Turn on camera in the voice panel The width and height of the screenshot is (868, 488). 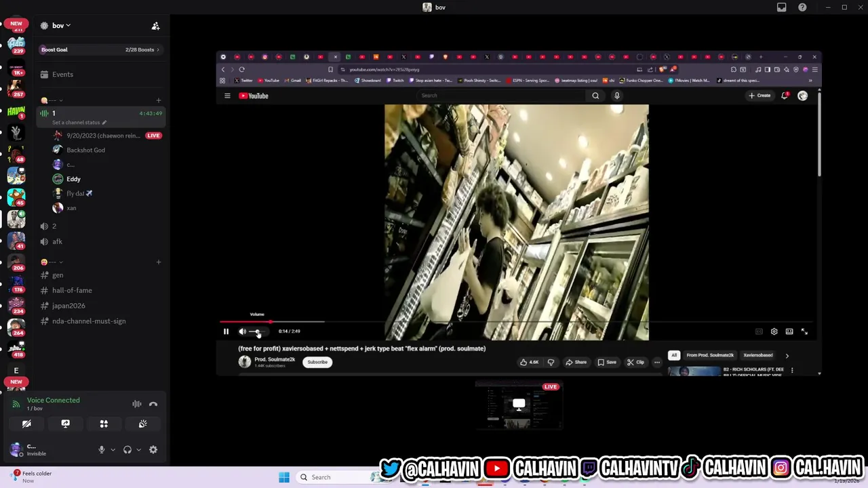pyautogui.click(x=26, y=424)
